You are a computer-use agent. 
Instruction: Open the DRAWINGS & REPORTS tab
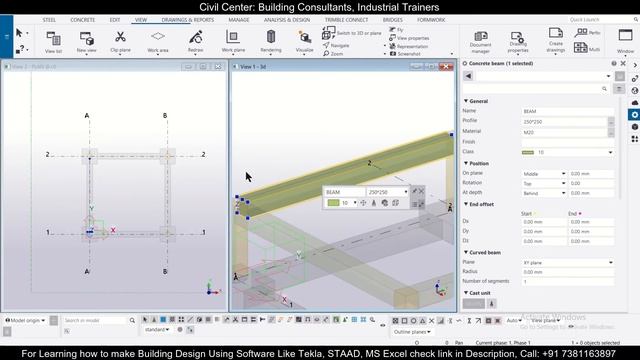pyautogui.click(x=188, y=20)
